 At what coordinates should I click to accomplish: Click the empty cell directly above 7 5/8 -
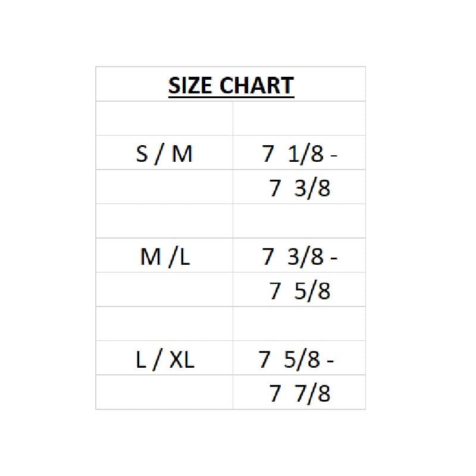(x=299, y=324)
